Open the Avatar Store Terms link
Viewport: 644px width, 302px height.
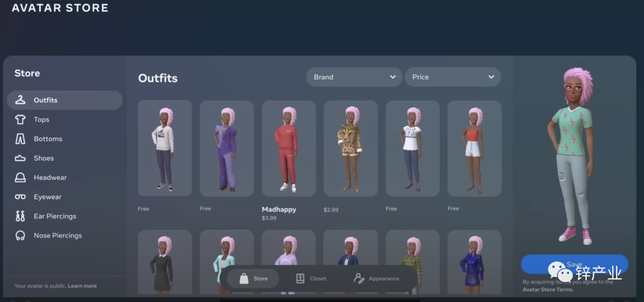tap(548, 289)
